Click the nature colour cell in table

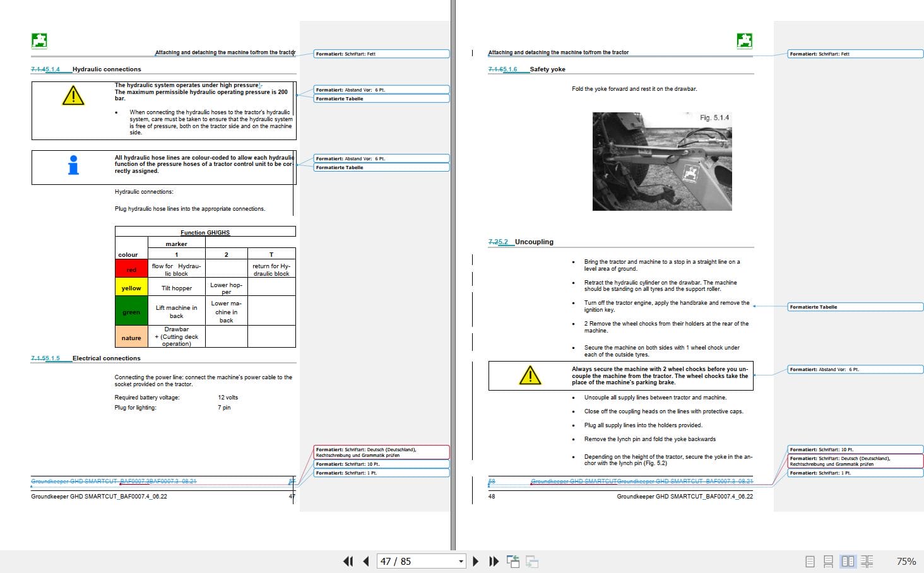[131, 338]
